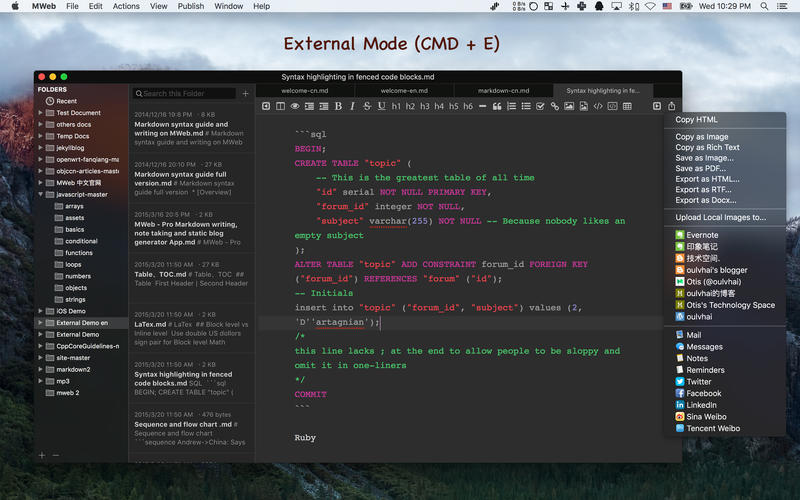Screen dimensions: 800x500
Task: Click the share icon in the toolbar
Action: tap(671, 106)
